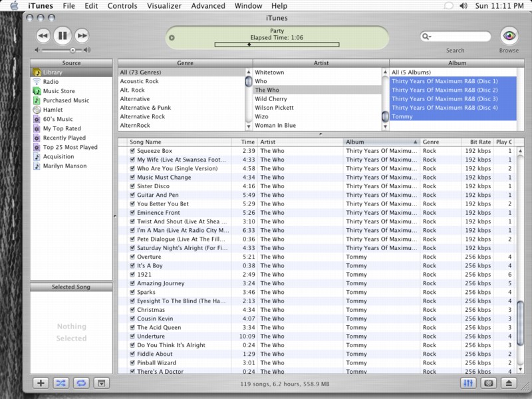
Task: Click the Pause playback button
Action: pyautogui.click(x=62, y=36)
